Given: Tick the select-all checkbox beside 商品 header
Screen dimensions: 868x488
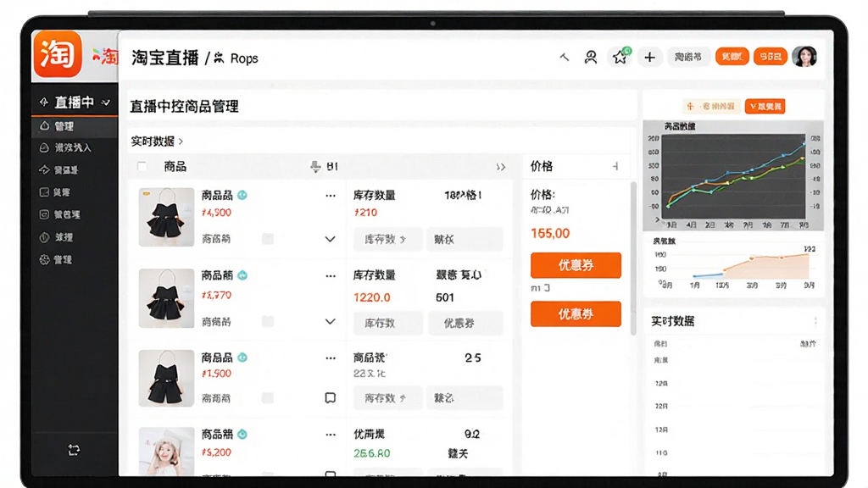Looking at the screenshot, I should click(142, 166).
